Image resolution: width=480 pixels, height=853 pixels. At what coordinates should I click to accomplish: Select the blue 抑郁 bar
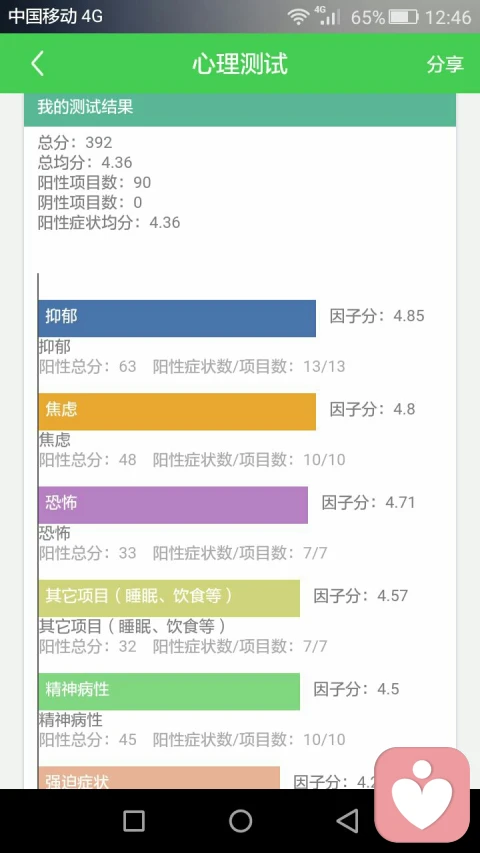pyautogui.click(x=177, y=318)
